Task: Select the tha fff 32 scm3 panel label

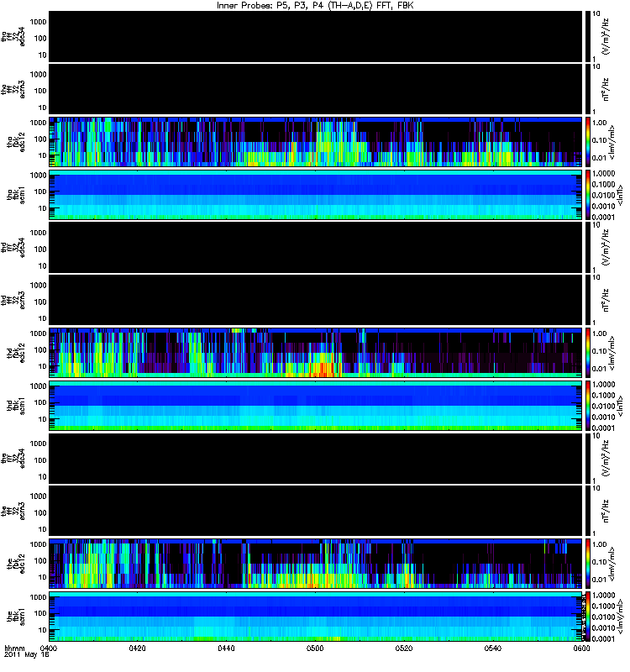Action: point(13,90)
